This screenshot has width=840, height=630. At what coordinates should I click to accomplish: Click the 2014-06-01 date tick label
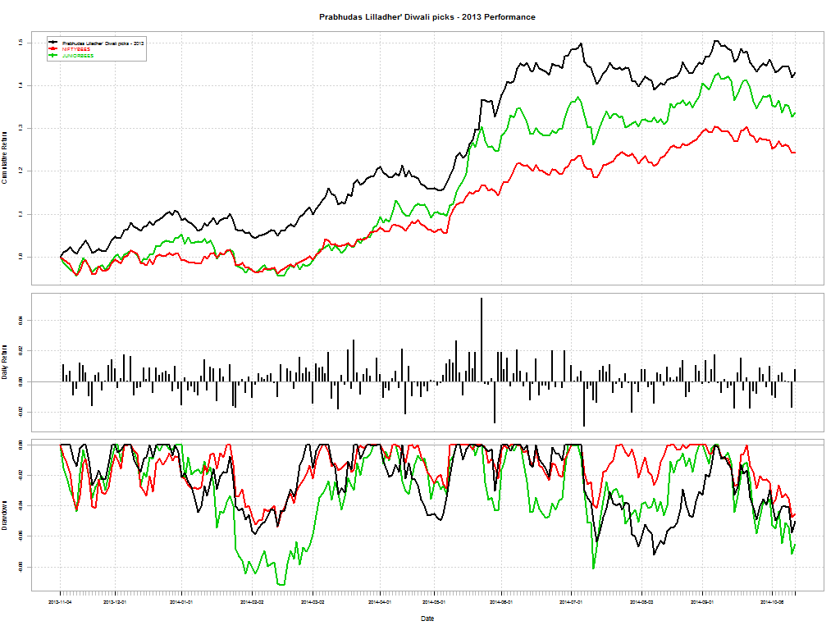pyautogui.click(x=501, y=602)
